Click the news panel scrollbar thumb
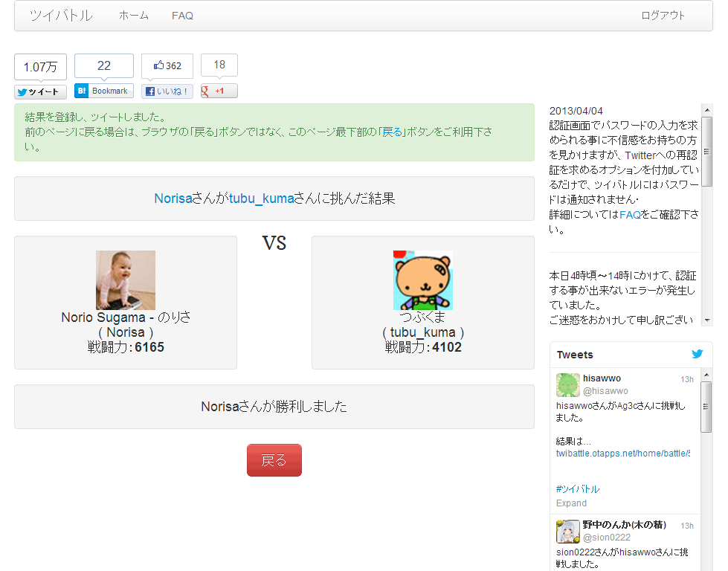This screenshot has height=571, width=728. coord(707,152)
